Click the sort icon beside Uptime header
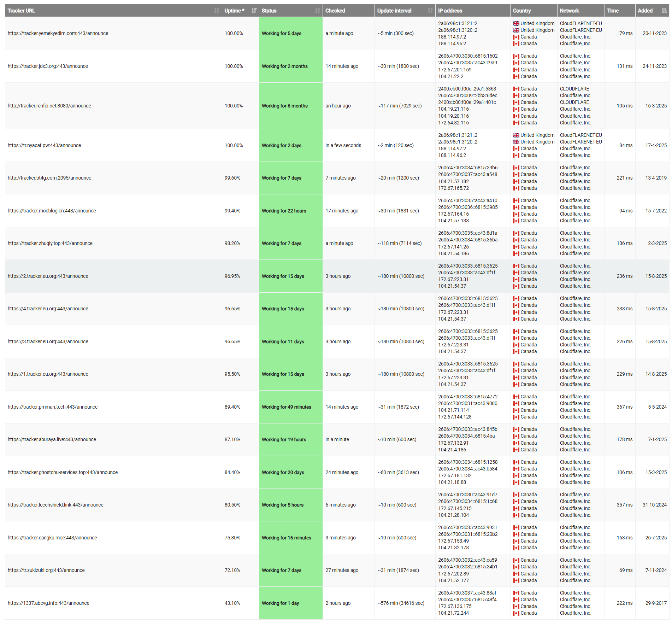The width and height of the screenshot is (672, 620). [x=254, y=11]
